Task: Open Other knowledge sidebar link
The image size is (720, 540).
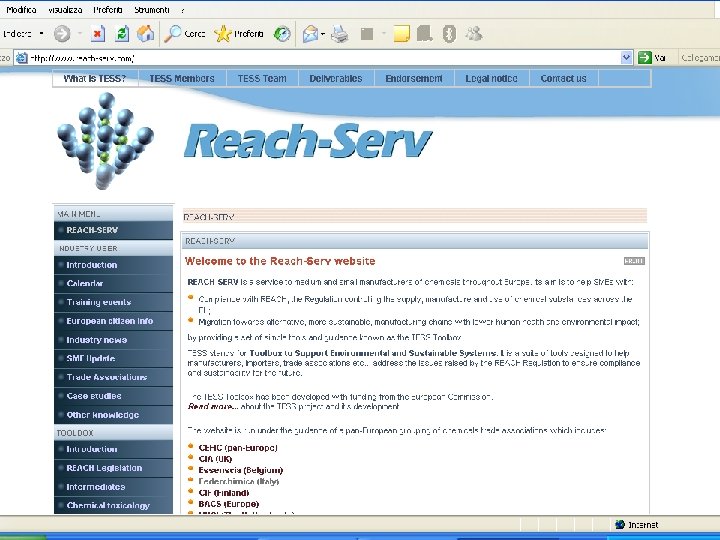Action: tap(113, 415)
